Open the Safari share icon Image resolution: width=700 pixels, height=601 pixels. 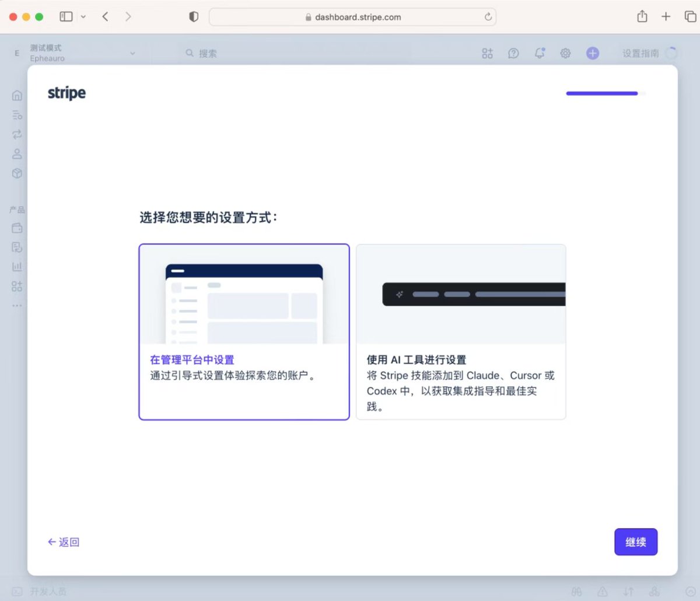click(642, 16)
